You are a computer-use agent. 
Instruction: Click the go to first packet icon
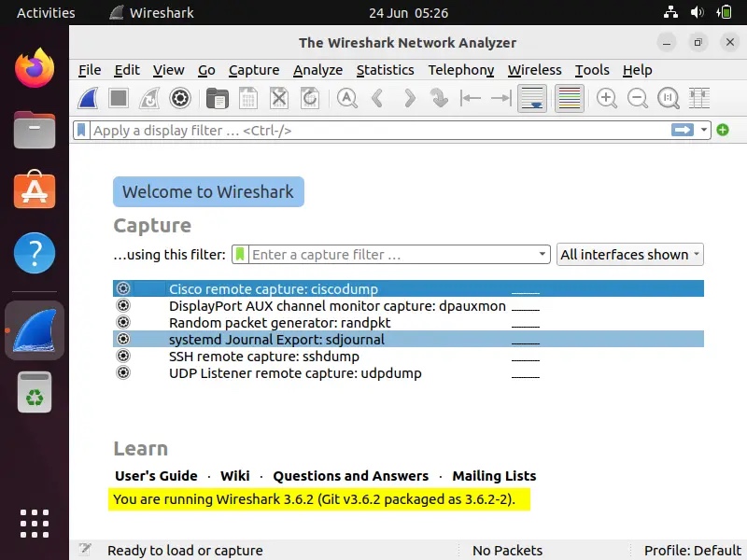click(x=470, y=97)
